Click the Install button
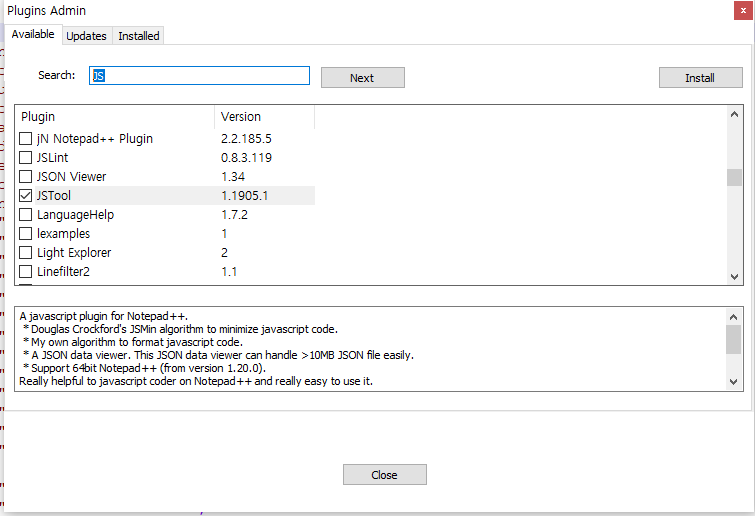 pos(701,77)
